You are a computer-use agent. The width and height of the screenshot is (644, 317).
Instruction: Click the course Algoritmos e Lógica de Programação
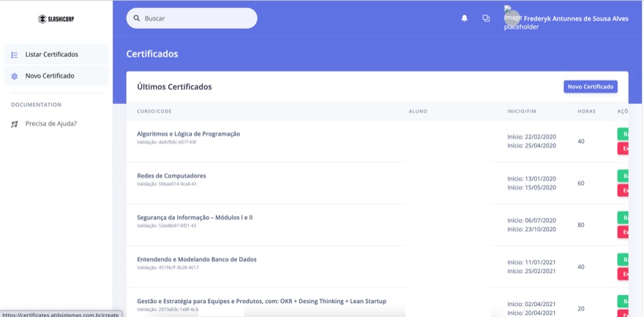point(189,134)
